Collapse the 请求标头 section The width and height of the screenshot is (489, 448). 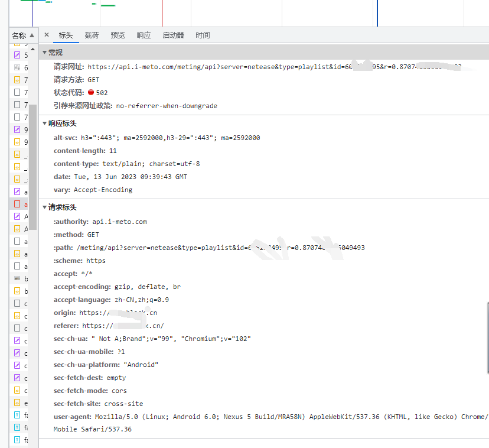[45, 207]
